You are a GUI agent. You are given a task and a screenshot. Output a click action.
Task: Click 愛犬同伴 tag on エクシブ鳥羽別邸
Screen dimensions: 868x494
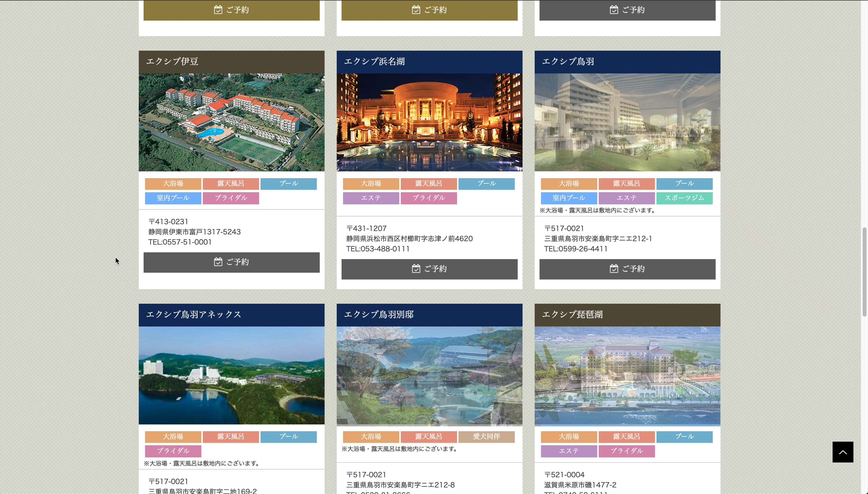[x=486, y=436]
